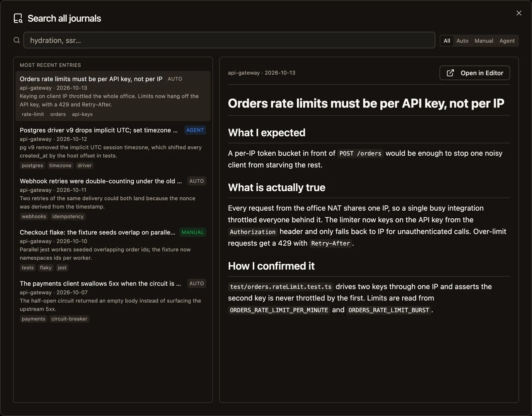
Task: Click the postgres tag
Action: (32, 165)
